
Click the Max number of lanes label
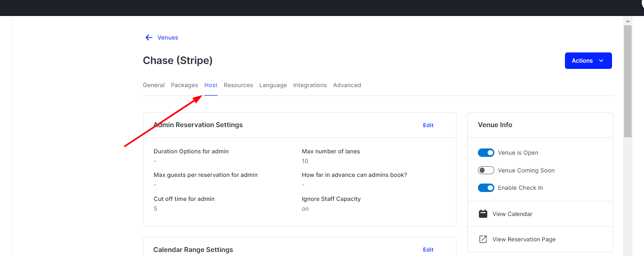331,152
